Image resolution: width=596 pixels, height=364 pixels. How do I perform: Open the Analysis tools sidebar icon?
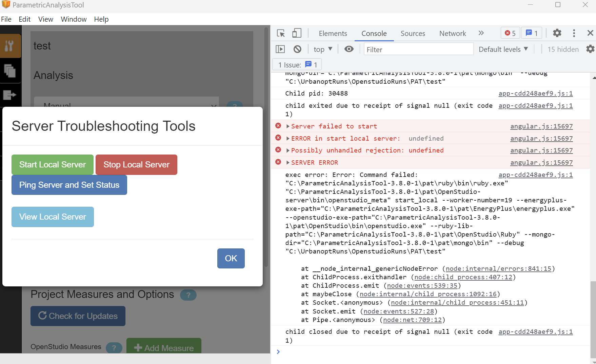(x=10, y=46)
